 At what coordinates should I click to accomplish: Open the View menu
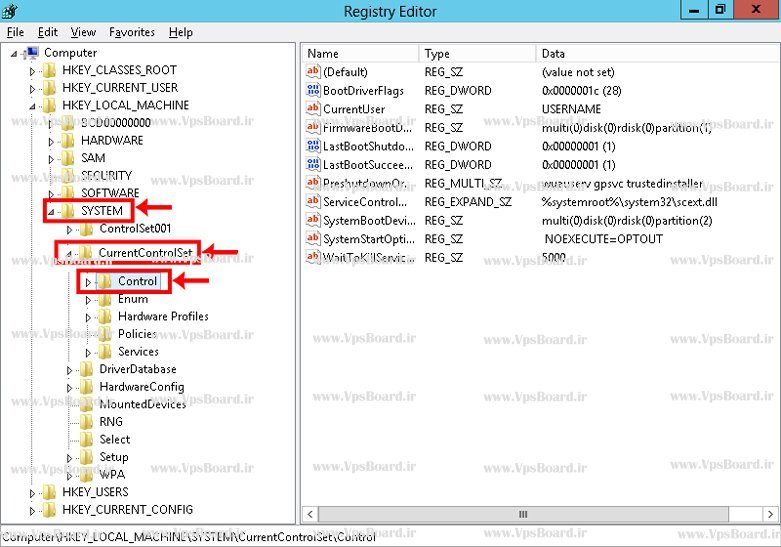click(83, 32)
